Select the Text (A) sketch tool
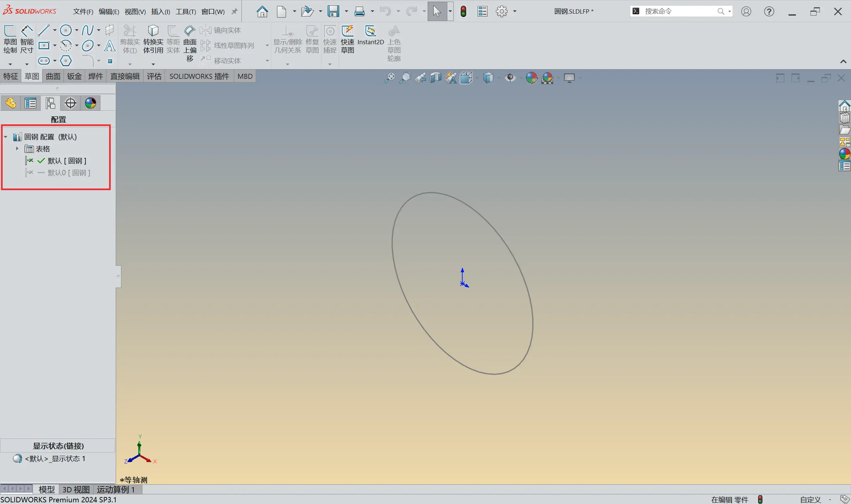This screenshot has width=851, height=504. click(x=109, y=46)
